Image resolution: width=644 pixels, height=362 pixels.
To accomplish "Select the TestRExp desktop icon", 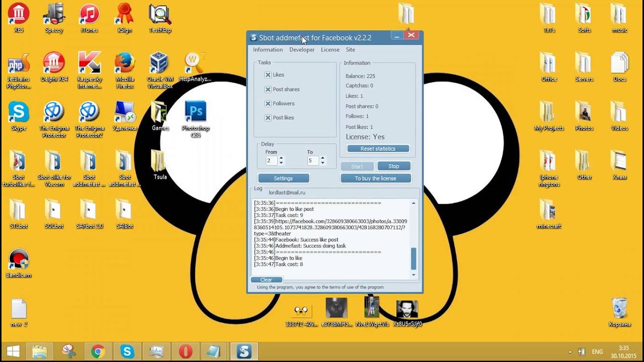I will click(160, 18).
